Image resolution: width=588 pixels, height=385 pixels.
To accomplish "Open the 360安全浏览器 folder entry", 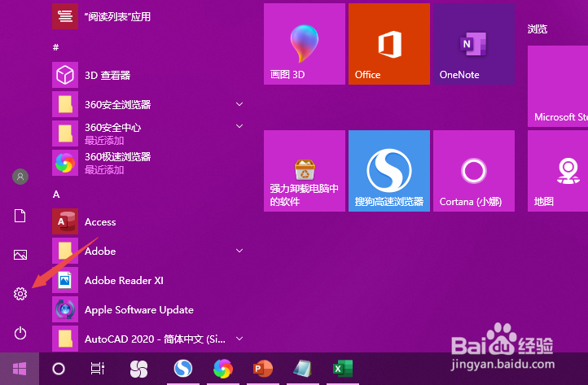I will [x=149, y=104].
